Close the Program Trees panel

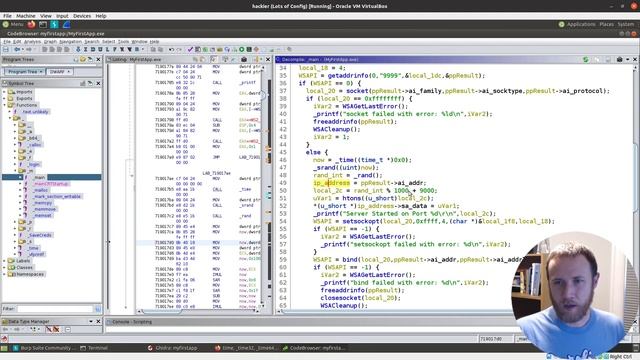98,60
